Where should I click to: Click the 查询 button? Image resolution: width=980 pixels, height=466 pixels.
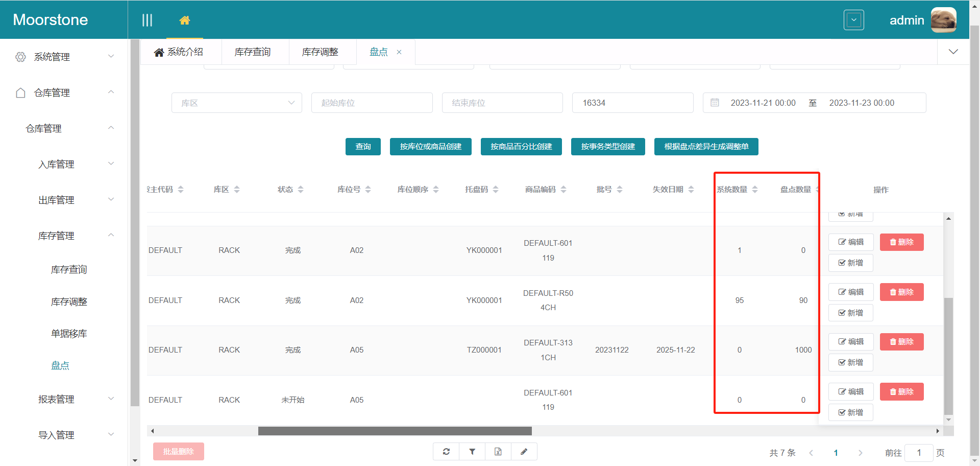click(363, 147)
